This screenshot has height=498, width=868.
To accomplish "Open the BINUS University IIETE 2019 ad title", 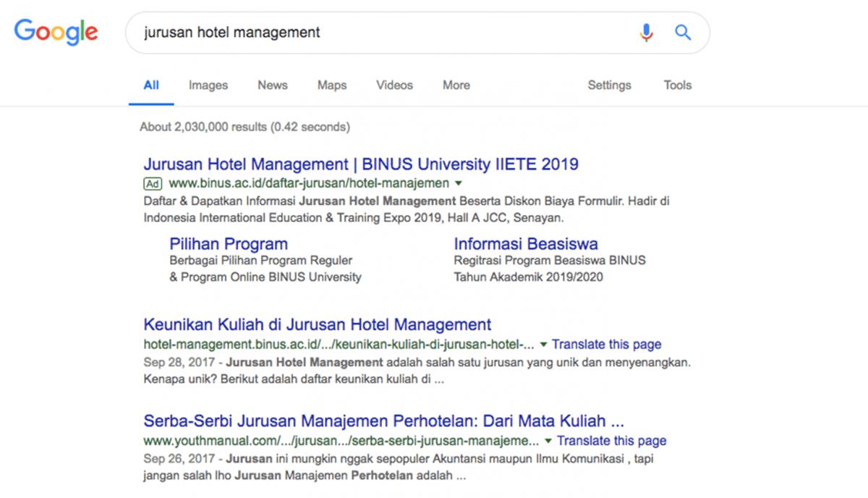I will click(361, 164).
